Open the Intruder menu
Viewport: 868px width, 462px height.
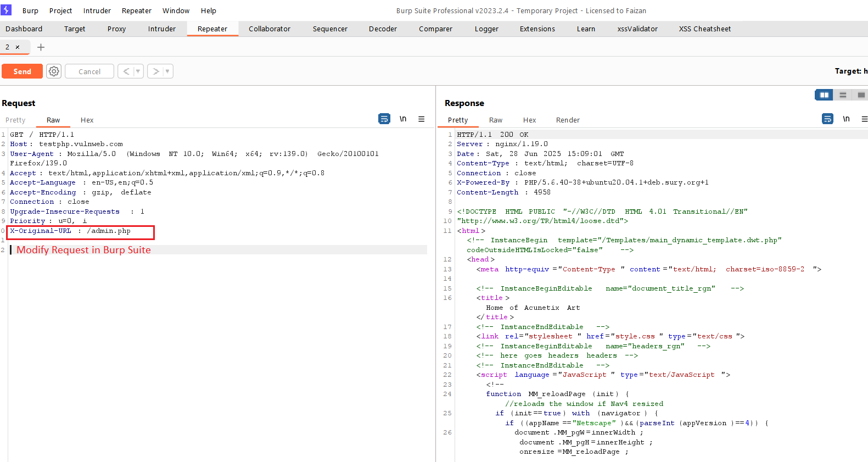pos(97,10)
